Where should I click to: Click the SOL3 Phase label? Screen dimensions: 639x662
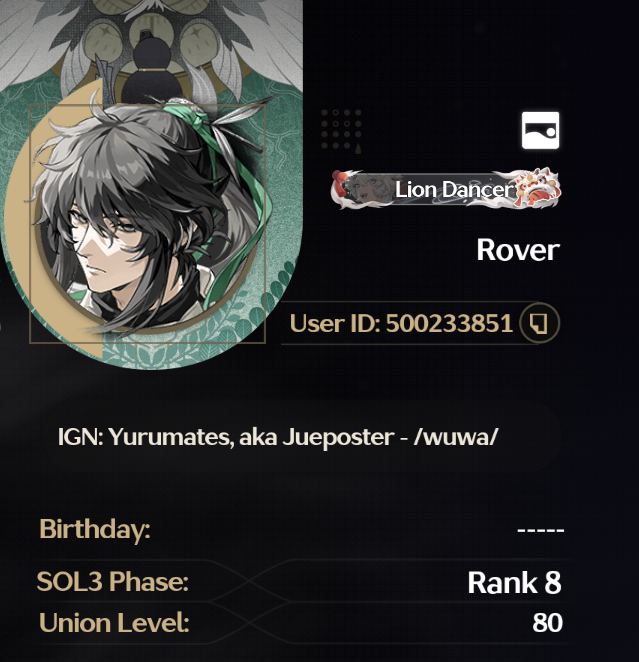pos(113,581)
